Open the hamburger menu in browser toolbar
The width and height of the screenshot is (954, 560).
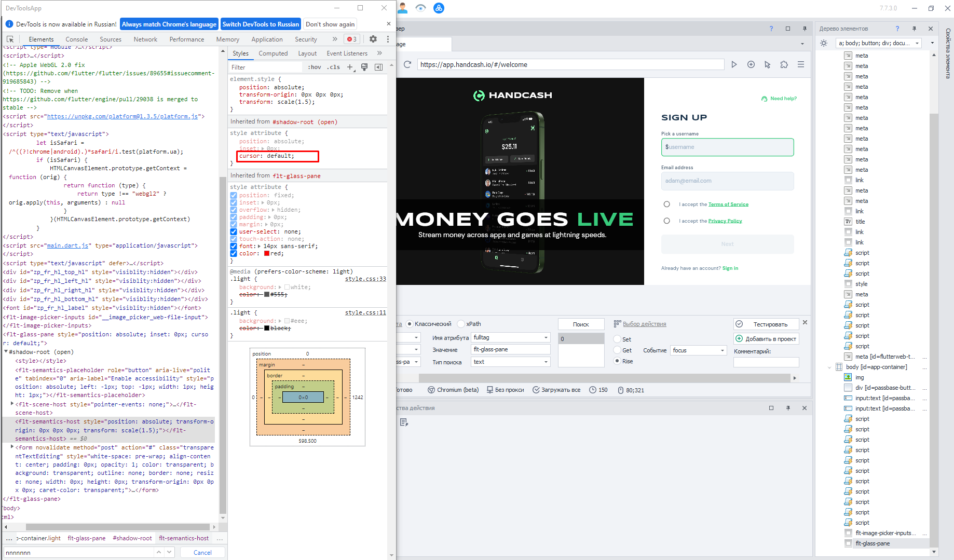point(801,64)
